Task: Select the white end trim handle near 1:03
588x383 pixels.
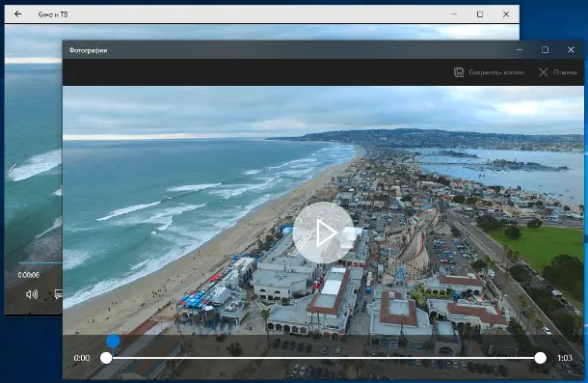Action: pos(540,358)
